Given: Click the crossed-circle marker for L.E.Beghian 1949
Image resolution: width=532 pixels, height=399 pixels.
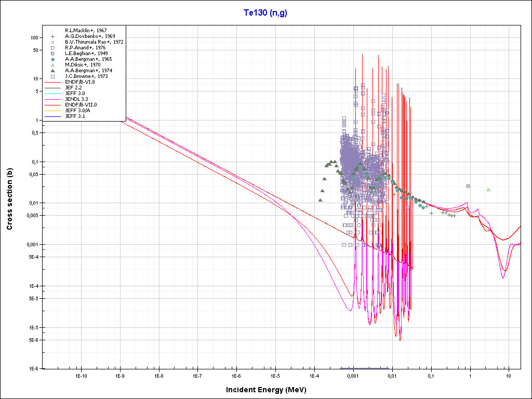Looking at the screenshot, I should coord(53,54).
